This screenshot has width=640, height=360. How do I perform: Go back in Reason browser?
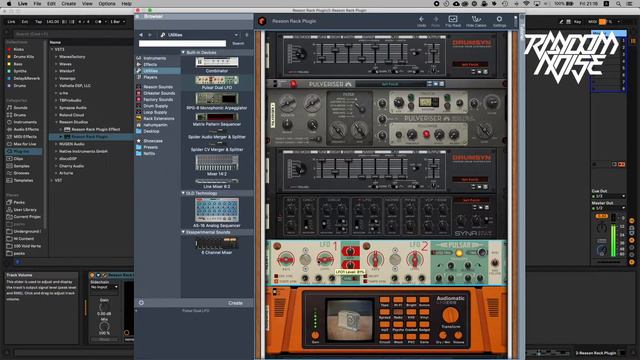[x=141, y=35]
